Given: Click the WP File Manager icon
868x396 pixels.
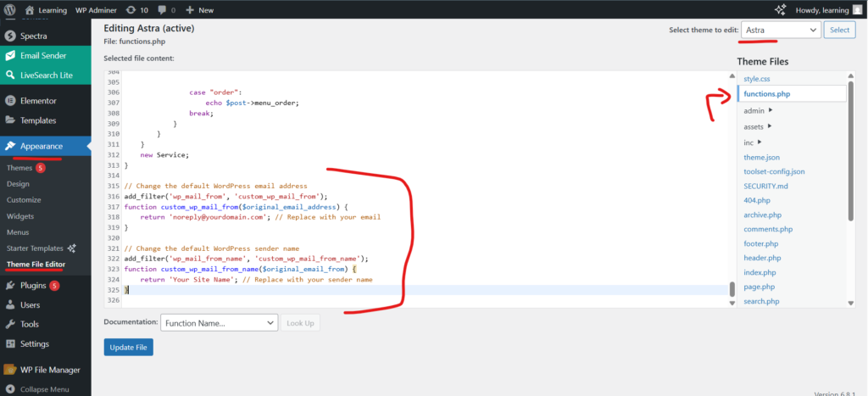Looking at the screenshot, I should 10,370.
